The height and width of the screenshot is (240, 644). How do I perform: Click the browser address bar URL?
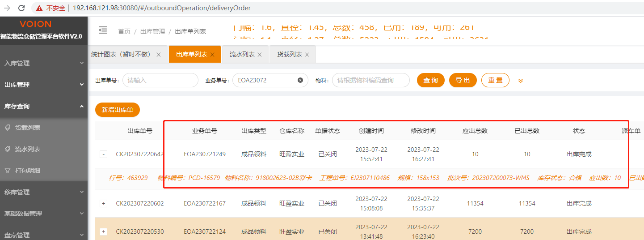pyautogui.click(x=161, y=8)
